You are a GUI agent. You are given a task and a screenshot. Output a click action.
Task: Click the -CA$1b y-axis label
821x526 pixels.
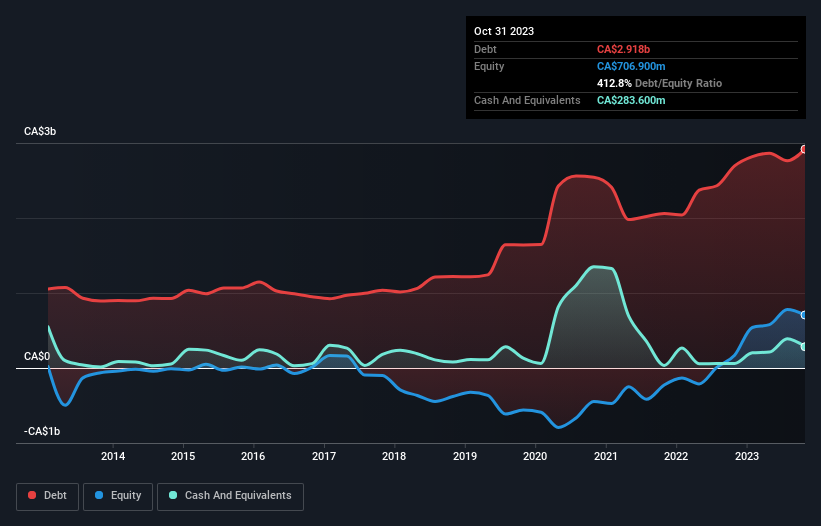coord(42,431)
